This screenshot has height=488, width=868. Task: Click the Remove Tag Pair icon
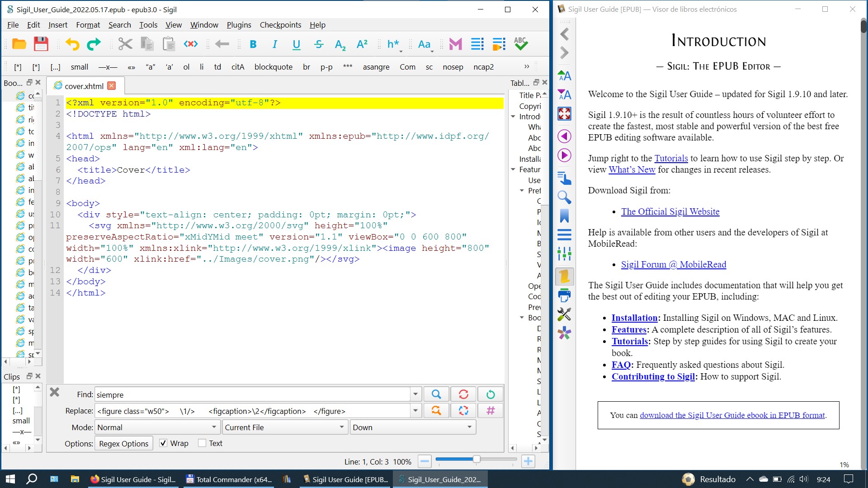pos(190,44)
